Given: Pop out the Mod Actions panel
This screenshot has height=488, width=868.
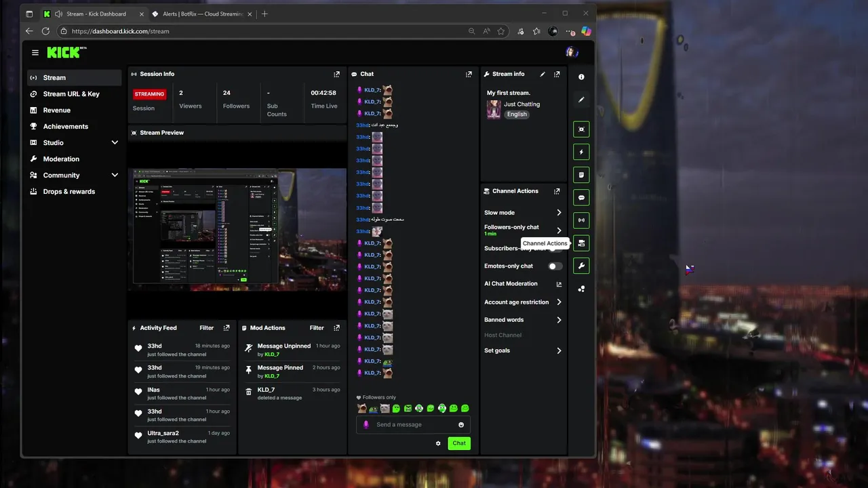Looking at the screenshot, I should [x=336, y=328].
